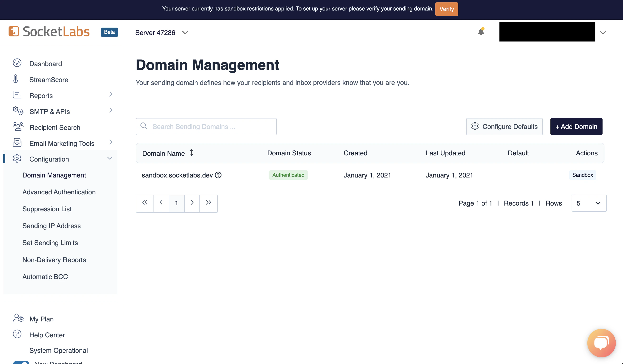Image resolution: width=623 pixels, height=364 pixels.
Task: Open the account menu chevron top right
Action: tap(603, 32)
